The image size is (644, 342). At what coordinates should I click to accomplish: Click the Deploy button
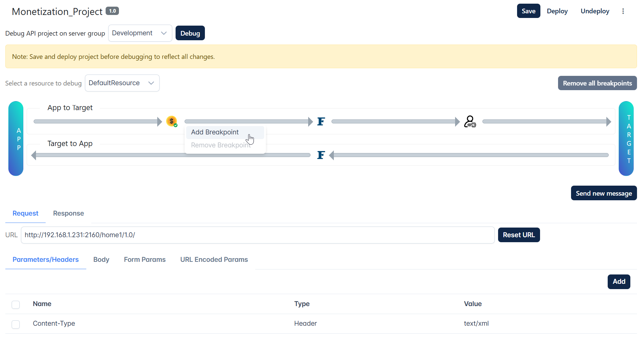557,11
